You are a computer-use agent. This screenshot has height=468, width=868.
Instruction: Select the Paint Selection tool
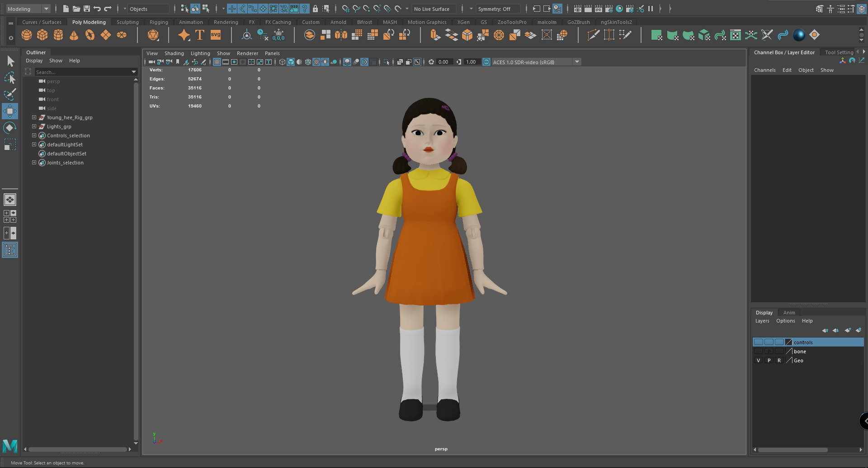(10, 94)
